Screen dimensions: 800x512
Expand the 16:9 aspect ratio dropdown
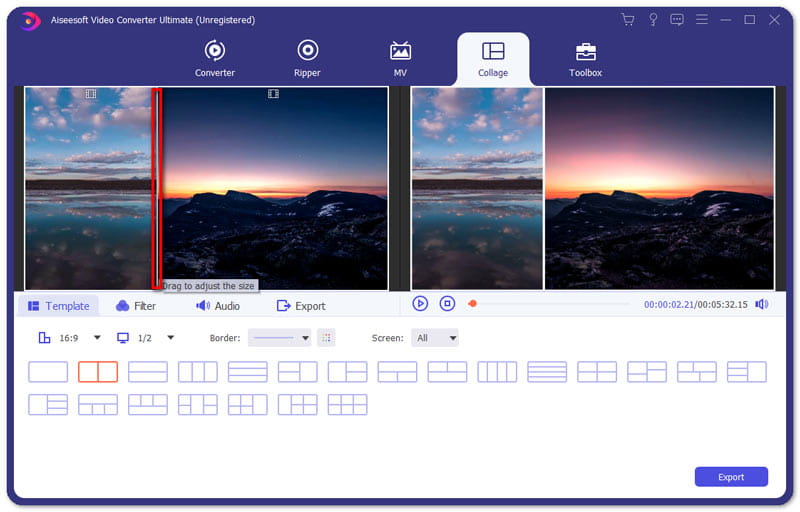97,338
